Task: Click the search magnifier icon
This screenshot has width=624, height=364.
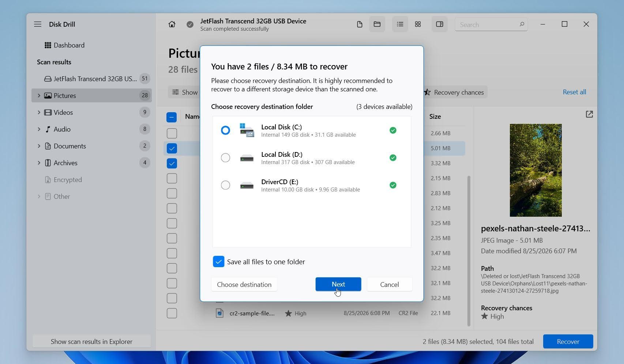Action: coord(522,24)
